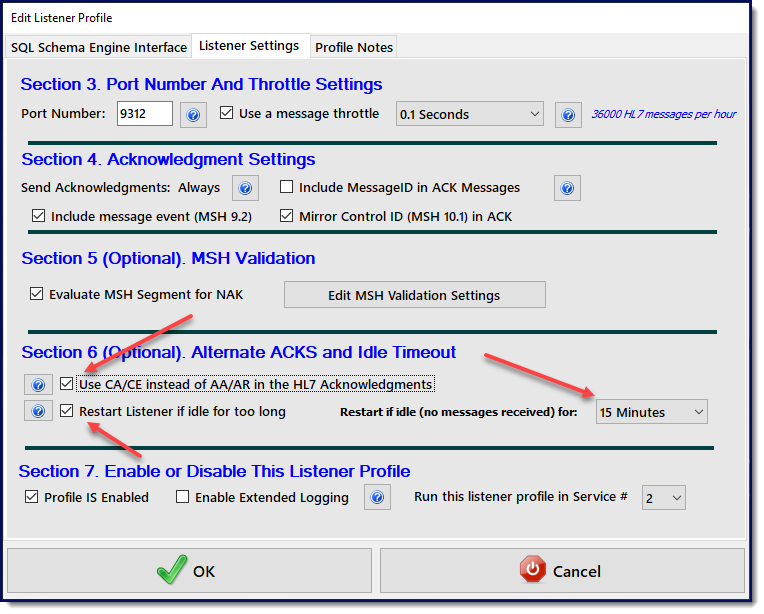
Task: Open the Profile Notes tab
Action: (x=354, y=47)
